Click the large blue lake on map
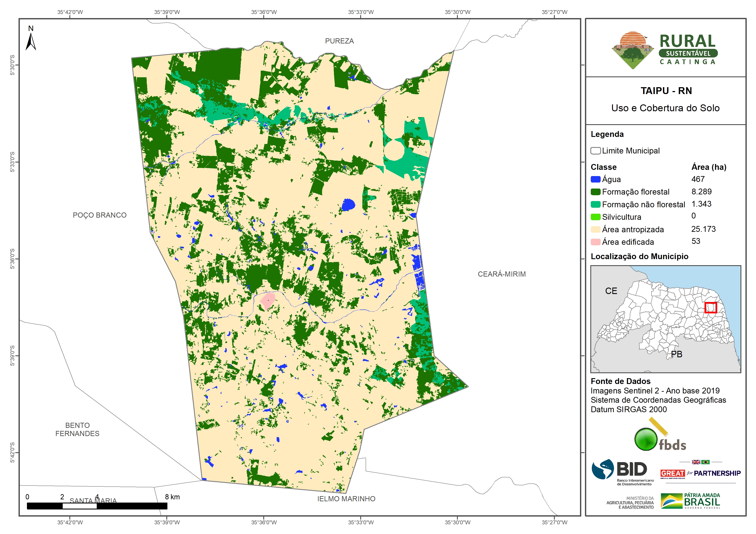This screenshot has width=756, height=534. (348, 205)
